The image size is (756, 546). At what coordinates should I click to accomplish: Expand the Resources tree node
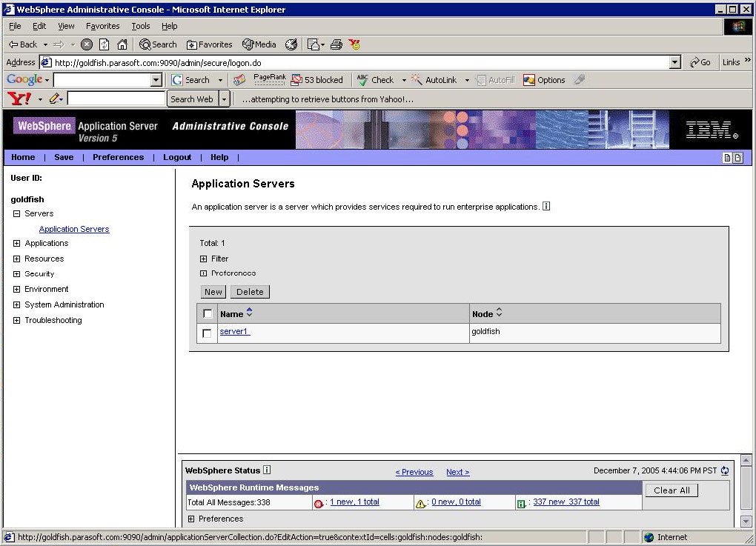click(x=16, y=259)
